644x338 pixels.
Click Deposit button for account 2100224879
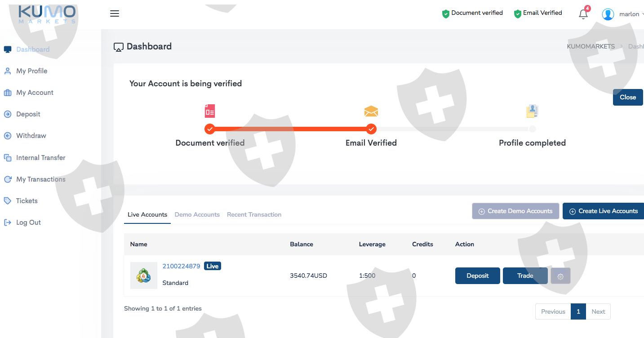pos(478,276)
